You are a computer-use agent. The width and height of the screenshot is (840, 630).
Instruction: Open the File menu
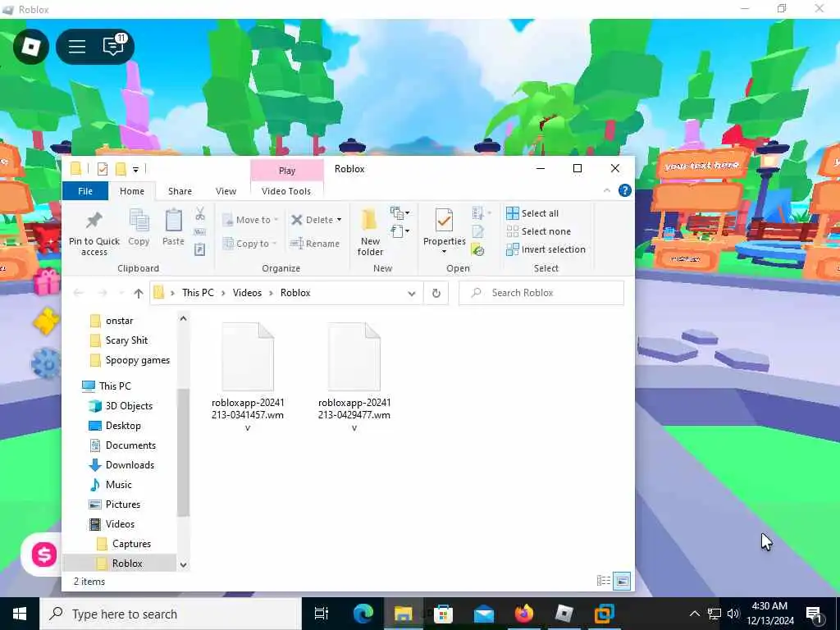(x=85, y=191)
